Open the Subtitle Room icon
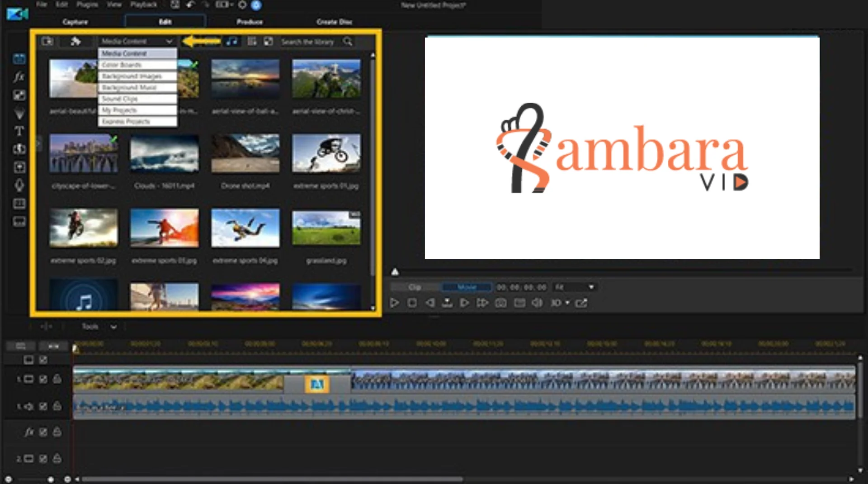Screen dimensions: 868x484 point(19,222)
